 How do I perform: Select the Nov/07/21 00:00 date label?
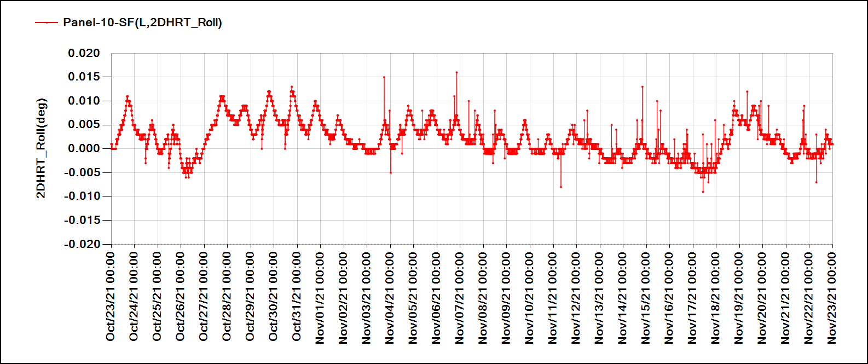460,297
